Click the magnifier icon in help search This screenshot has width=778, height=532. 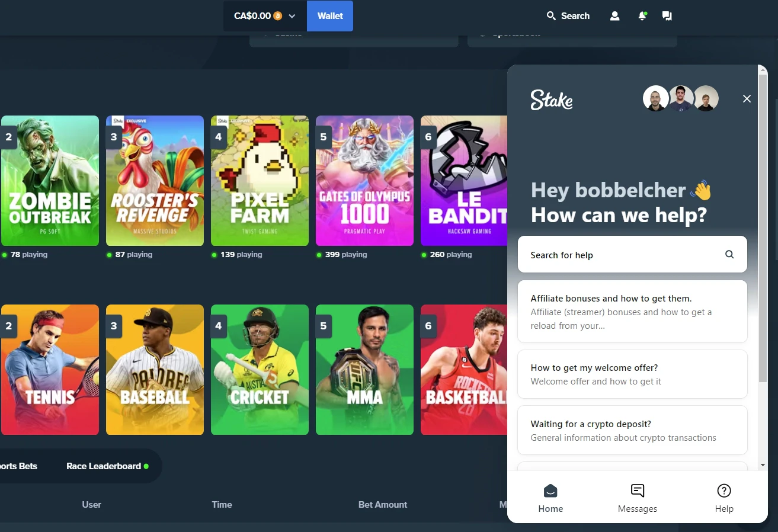729,254
